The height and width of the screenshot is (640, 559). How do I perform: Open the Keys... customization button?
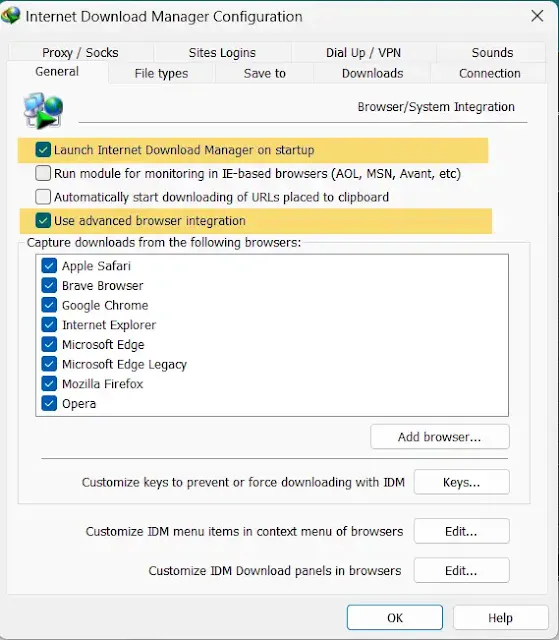click(461, 482)
